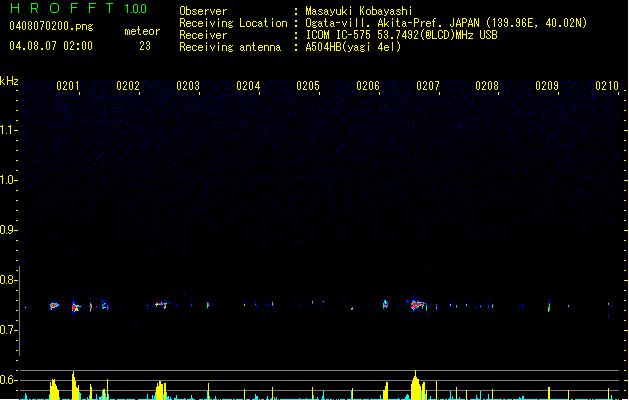Click the A504HB(yagi 4el) antenna text
Screen dimensions: 629x400
coord(353,47)
